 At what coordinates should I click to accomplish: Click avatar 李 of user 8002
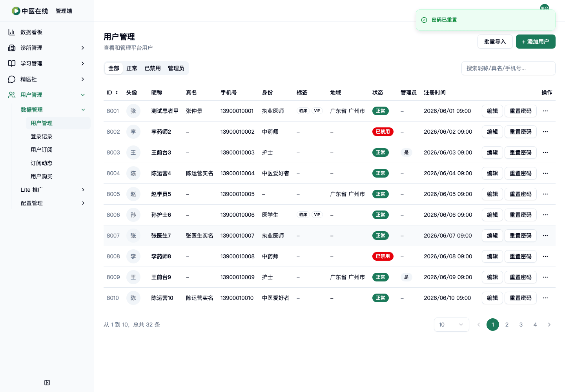coord(133,132)
